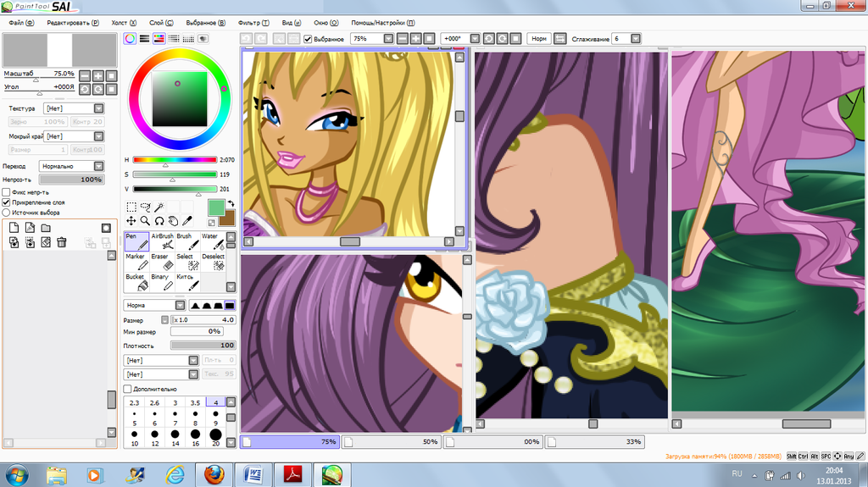Click the Норм toolbar button
The image size is (868, 487).
(x=538, y=39)
